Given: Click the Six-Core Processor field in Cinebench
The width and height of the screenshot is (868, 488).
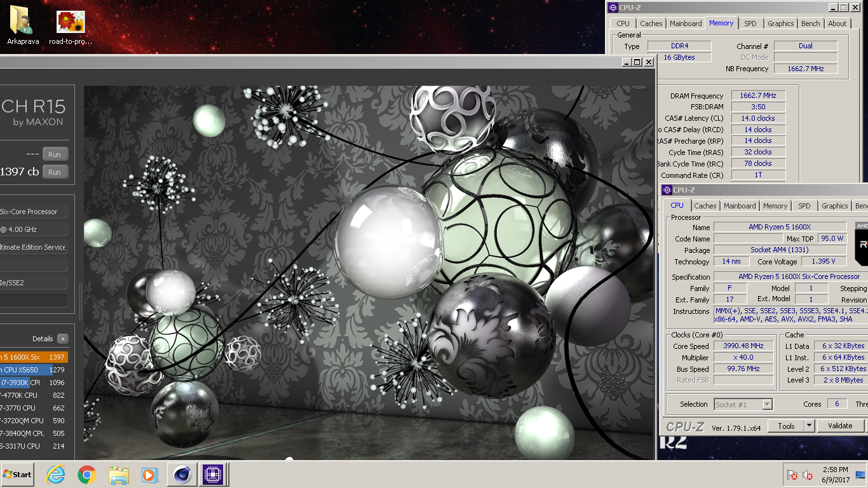Looking at the screenshot, I should pos(34,212).
